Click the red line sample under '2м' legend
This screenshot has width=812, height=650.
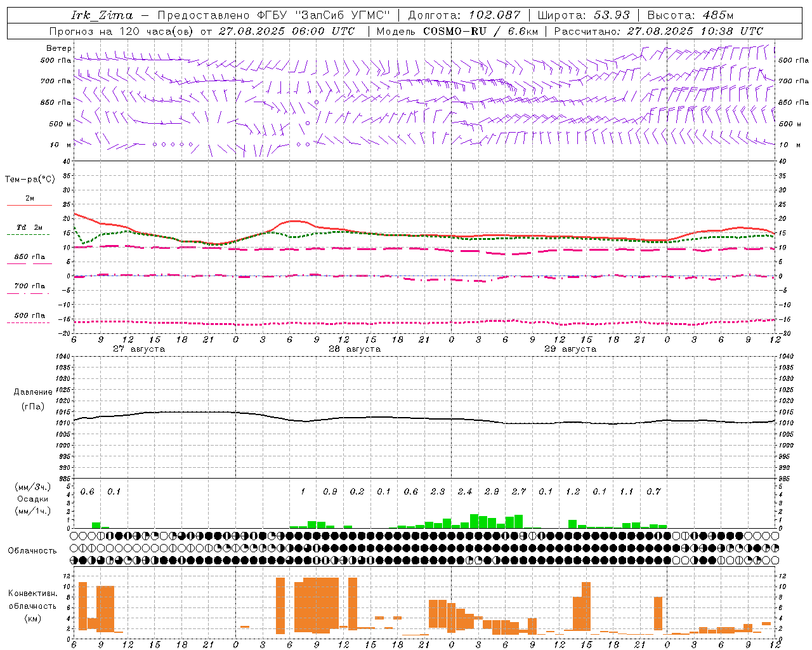(x=29, y=206)
